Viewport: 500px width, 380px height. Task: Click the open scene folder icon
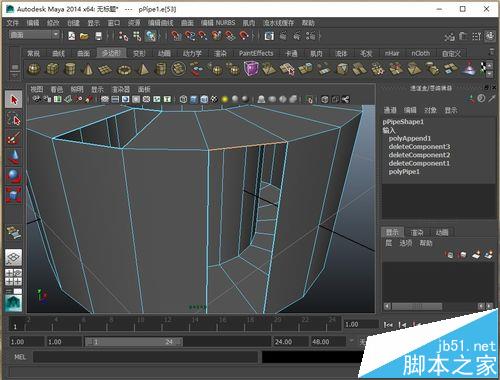coord(84,36)
